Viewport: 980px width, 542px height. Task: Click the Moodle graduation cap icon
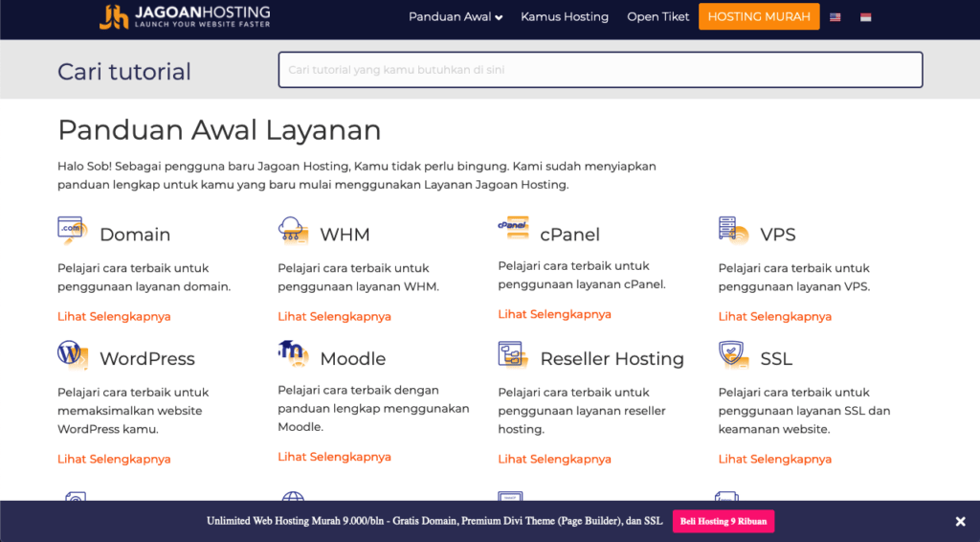293,353
